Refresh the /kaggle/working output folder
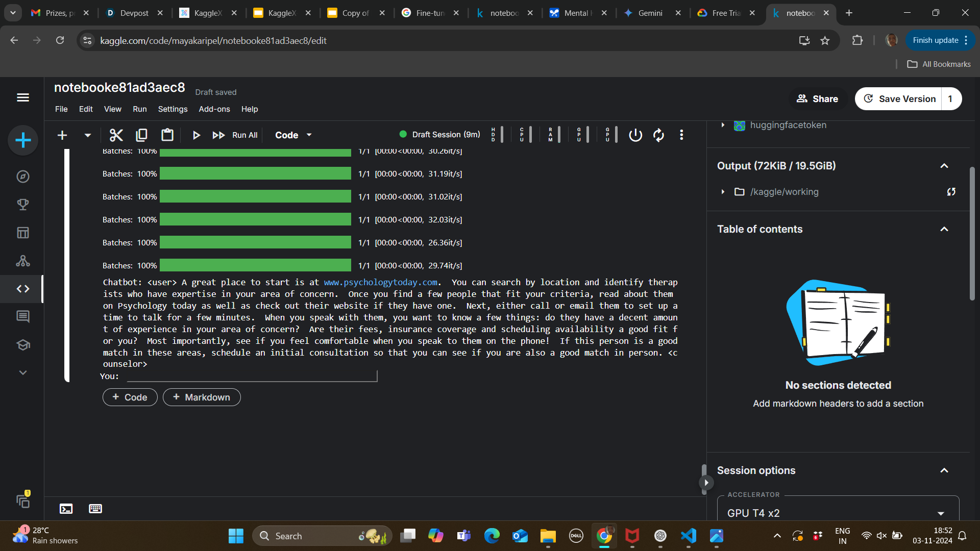The height and width of the screenshot is (551, 980). (951, 192)
